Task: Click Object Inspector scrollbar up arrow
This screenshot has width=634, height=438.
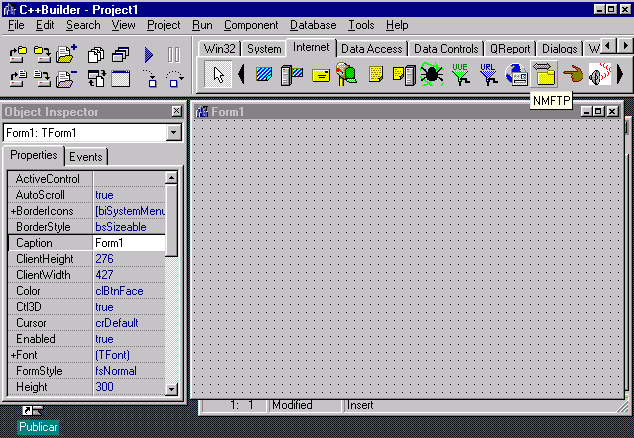Action: pos(171,178)
